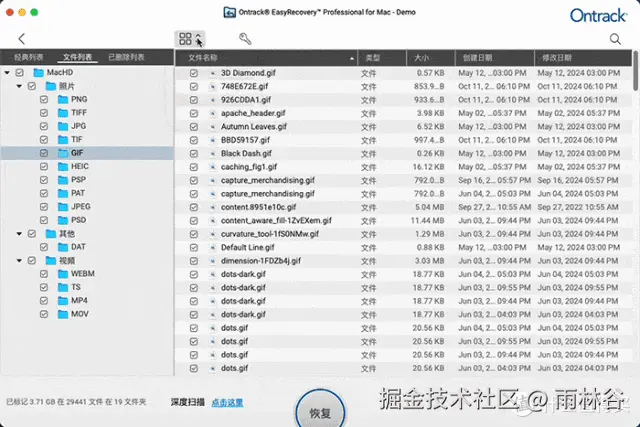Screen dimensions: 640x427
Task: Open the TIF folder icon
Action: click(x=63, y=140)
